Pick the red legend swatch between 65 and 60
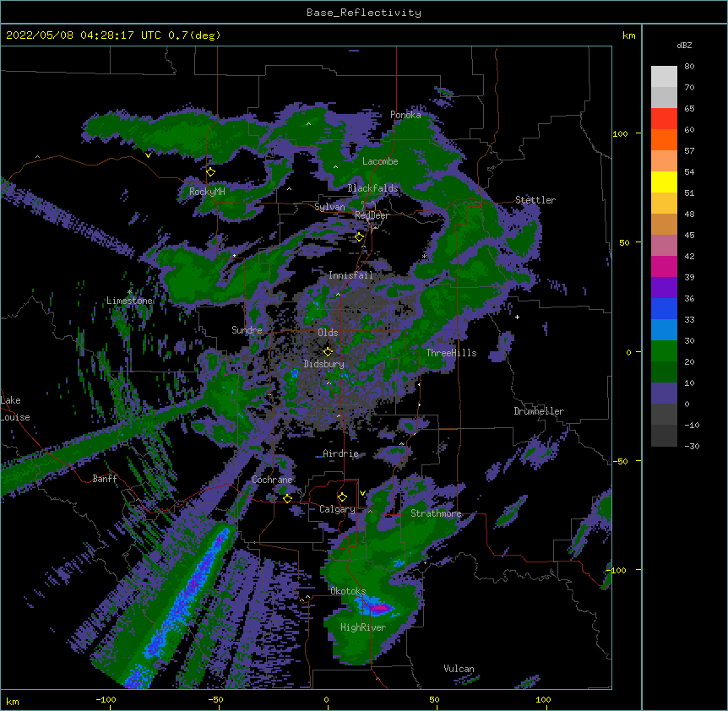Image resolution: width=728 pixels, height=711 pixels. [x=664, y=119]
